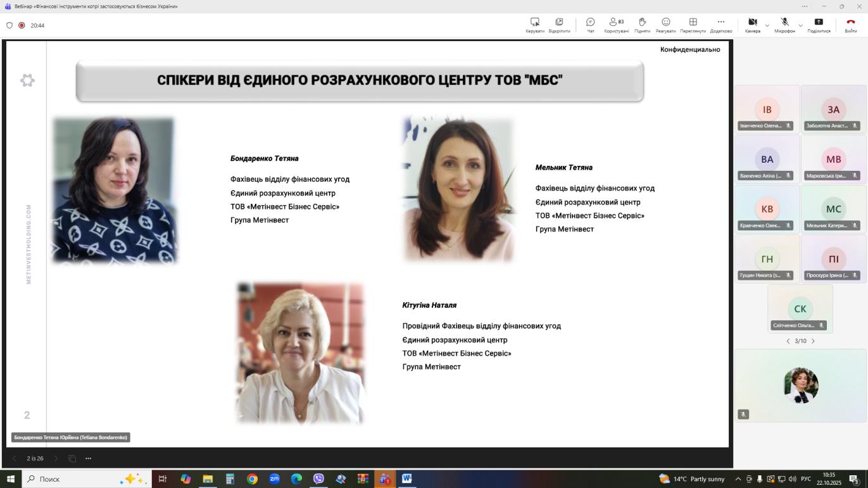Open Viber from the Windows taskbar
868x488 pixels.
318,479
